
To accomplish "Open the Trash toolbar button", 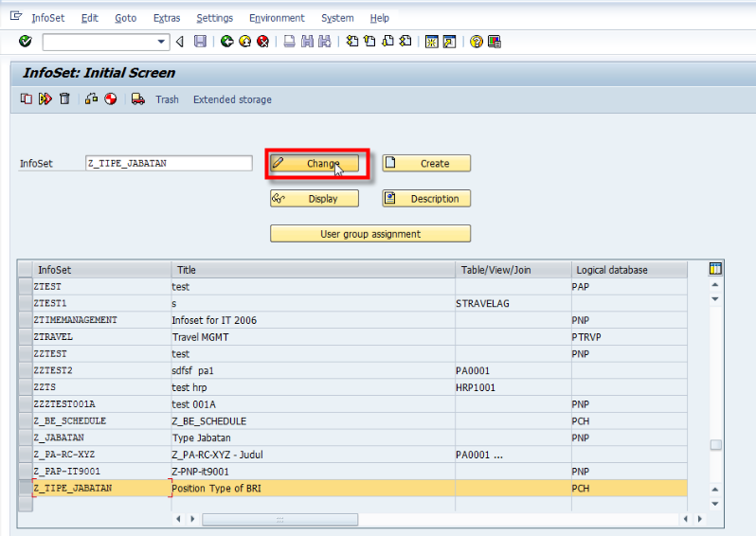I will tap(167, 99).
